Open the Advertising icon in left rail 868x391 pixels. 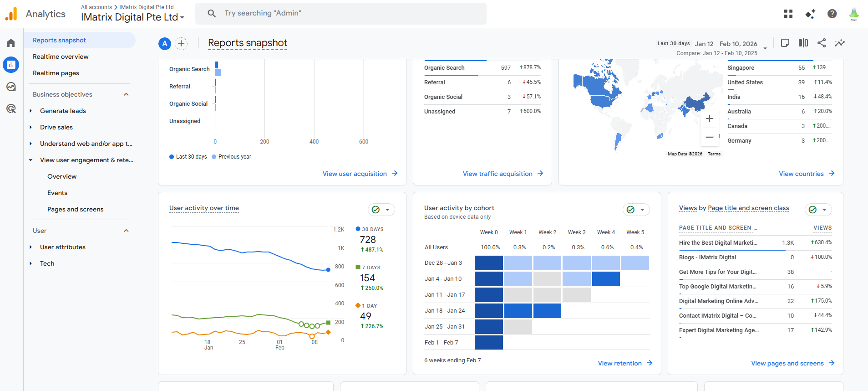pos(11,108)
